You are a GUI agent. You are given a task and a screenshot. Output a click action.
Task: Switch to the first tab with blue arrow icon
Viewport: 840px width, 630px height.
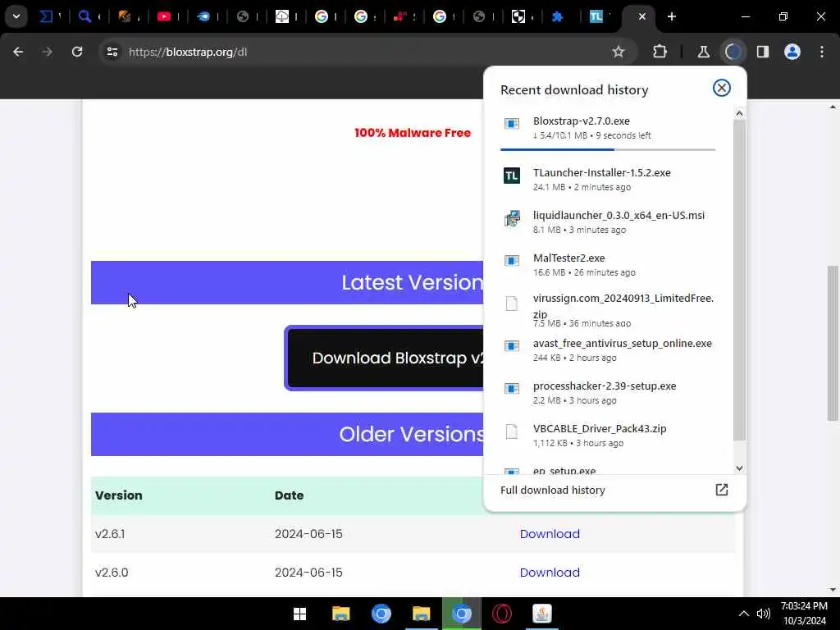point(46,16)
